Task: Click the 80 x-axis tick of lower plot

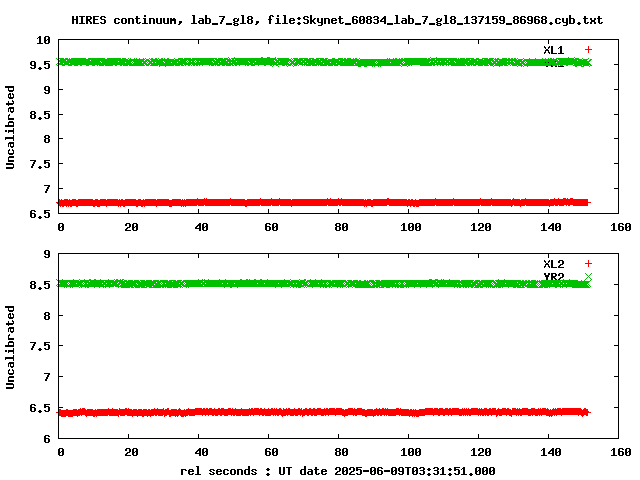Action: [x=341, y=452]
